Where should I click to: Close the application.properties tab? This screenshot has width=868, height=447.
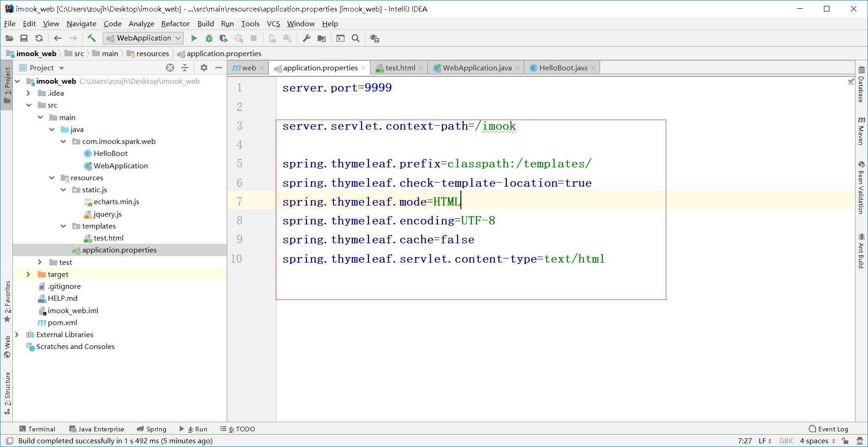[363, 68]
